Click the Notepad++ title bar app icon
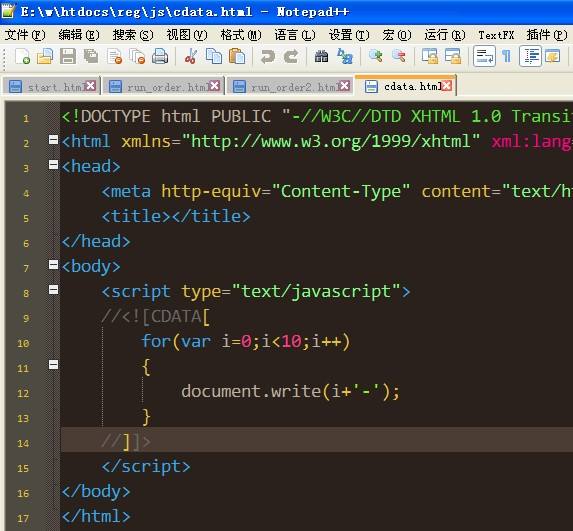This screenshot has width=573, height=531. (x=8, y=11)
